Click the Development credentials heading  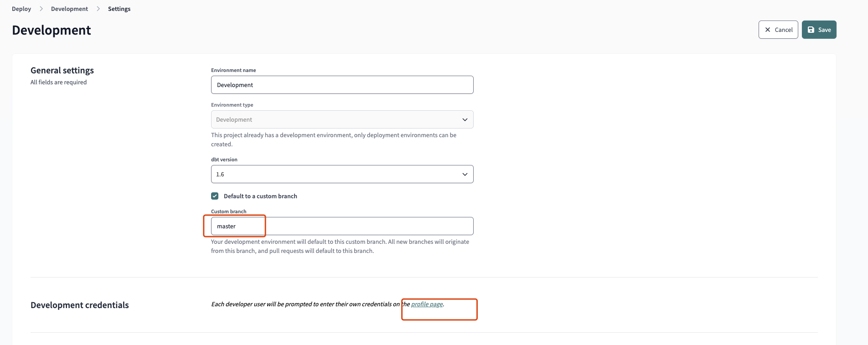pos(80,305)
